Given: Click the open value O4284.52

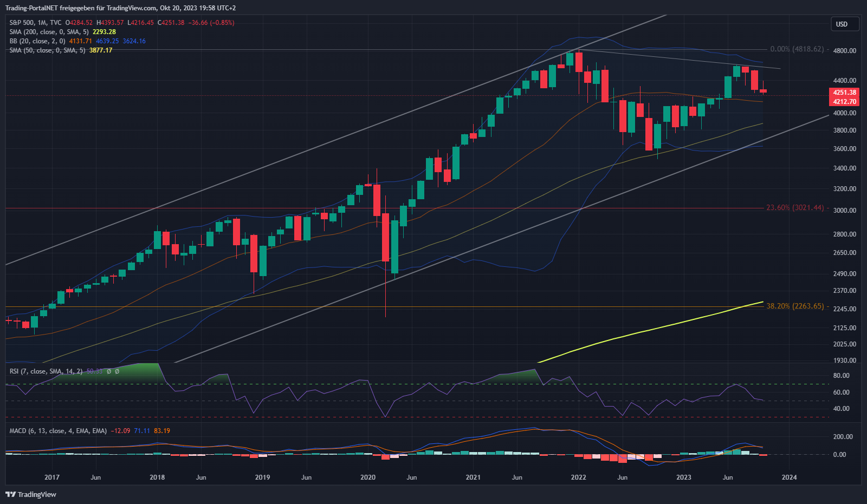Looking at the screenshot, I should coord(79,23).
